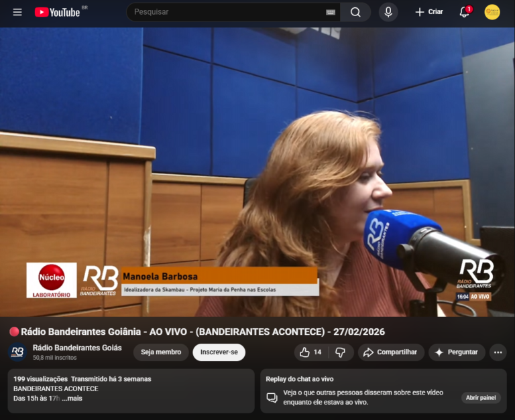515x420 pixels.
Task: Open the account avatar menu
Action: tap(492, 12)
